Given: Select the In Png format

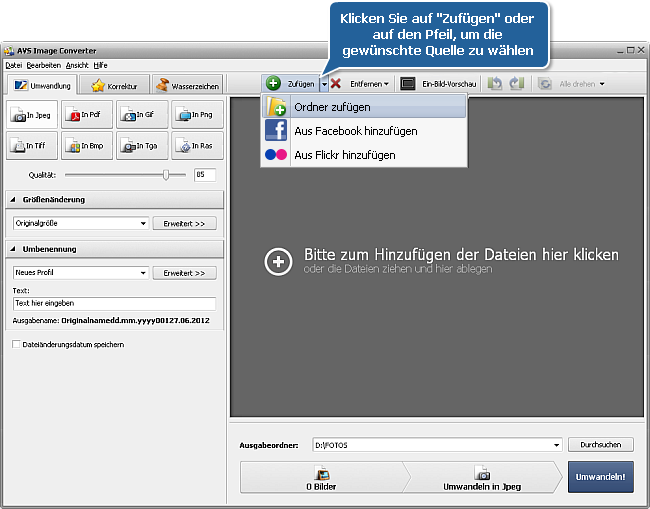Looking at the screenshot, I should pos(197,115).
